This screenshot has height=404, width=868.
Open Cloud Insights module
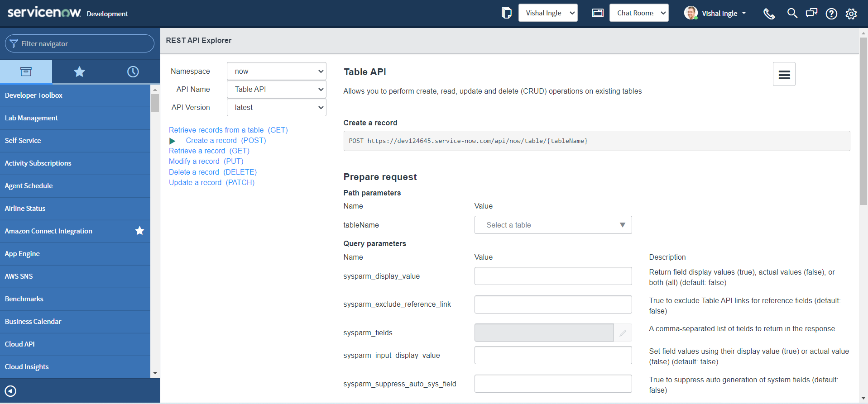click(75, 367)
